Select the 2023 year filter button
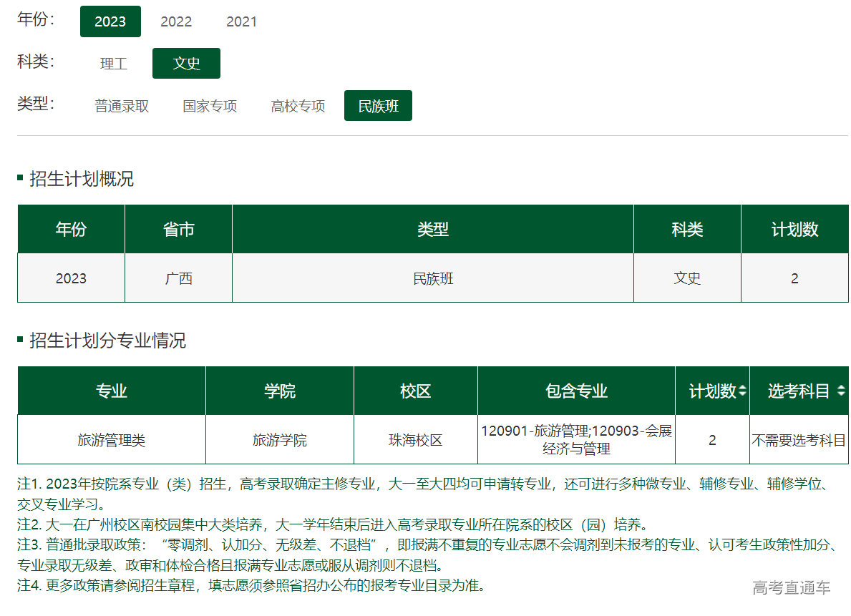The height and width of the screenshot is (616, 851). pos(110,21)
